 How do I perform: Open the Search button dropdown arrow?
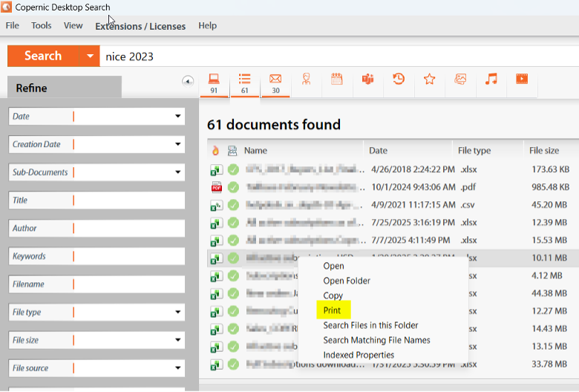click(x=90, y=56)
